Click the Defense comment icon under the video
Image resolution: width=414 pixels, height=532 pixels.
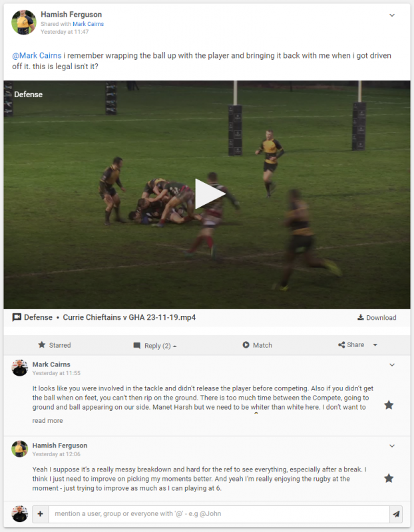click(x=17, y=317)
